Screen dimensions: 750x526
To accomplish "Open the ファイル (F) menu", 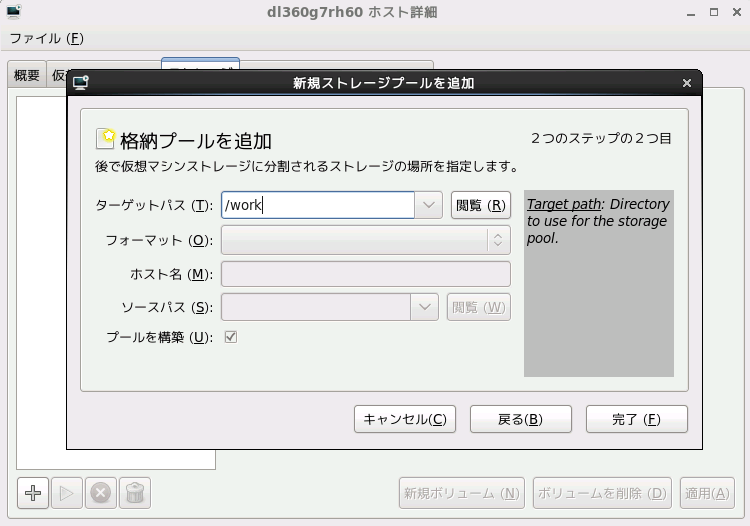I will (x=46, y=38).
